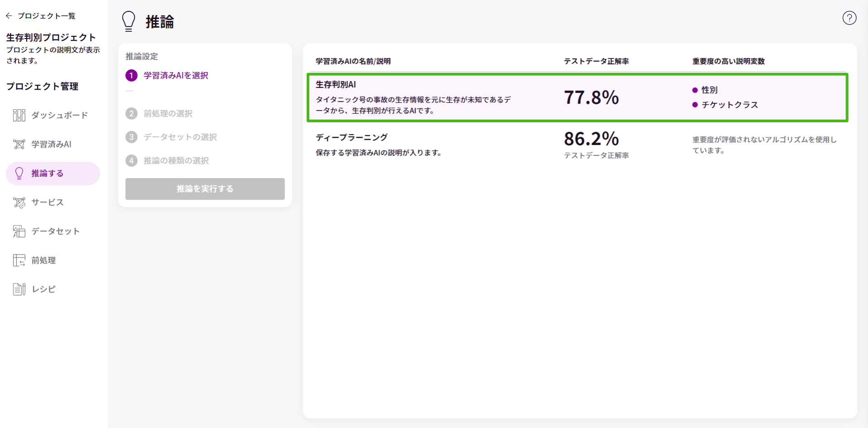Image resolution: width=868 pixels, height=428 pixels.
Task: Select the 生存判別AI row
Action: 577,97
